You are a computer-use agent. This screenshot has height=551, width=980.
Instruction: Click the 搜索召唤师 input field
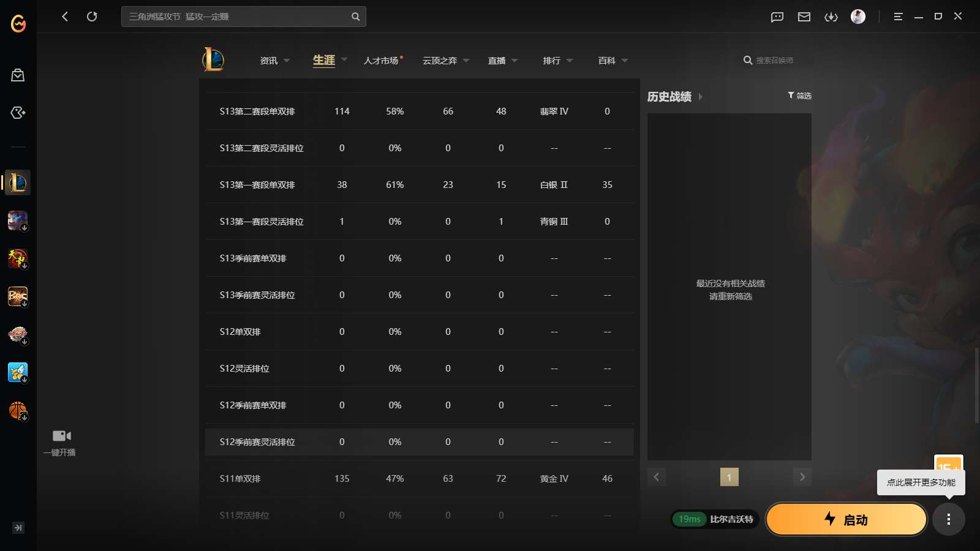[x=775, y=60]
